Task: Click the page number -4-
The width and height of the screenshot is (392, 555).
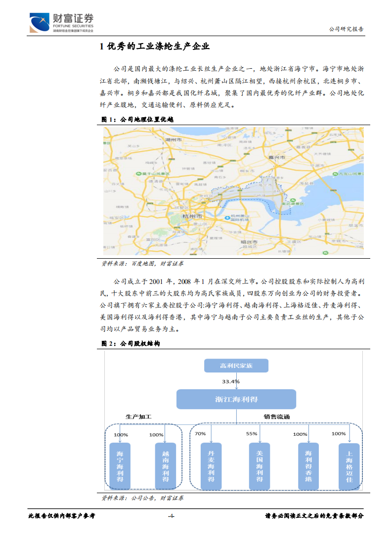Action: click(x=171, y=516)
